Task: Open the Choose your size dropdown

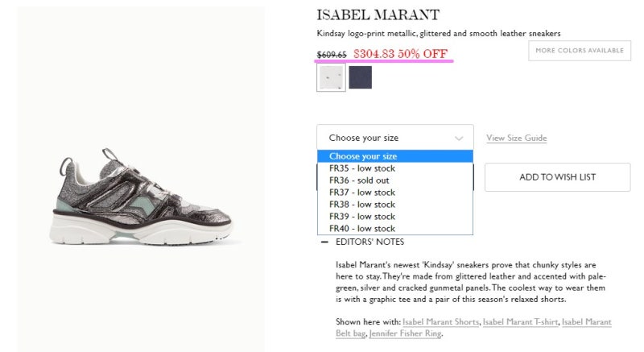Action: pos(395,138)
